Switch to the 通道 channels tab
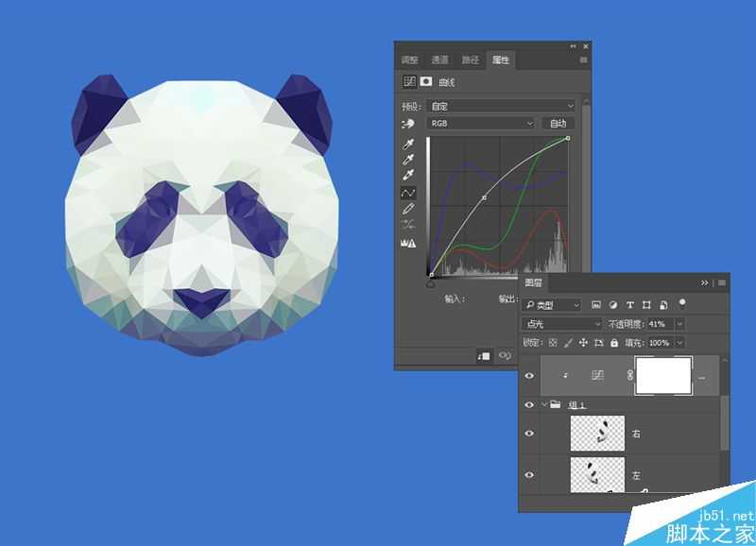 tap(439, 60)
